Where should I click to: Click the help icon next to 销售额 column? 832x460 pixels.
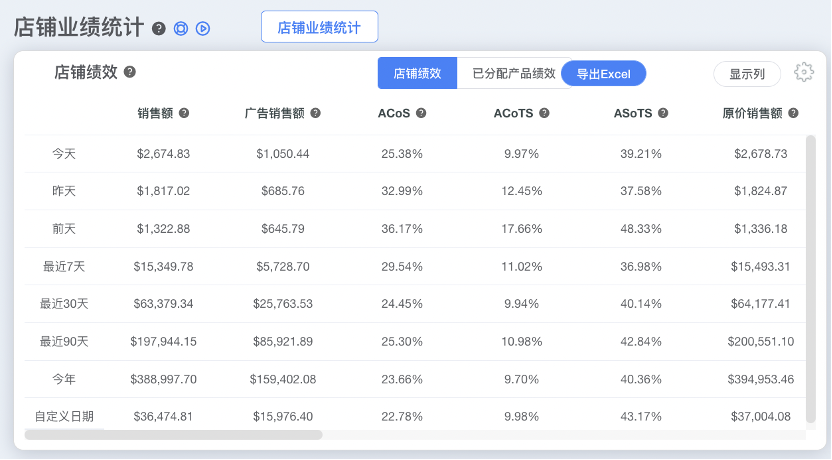184,113
